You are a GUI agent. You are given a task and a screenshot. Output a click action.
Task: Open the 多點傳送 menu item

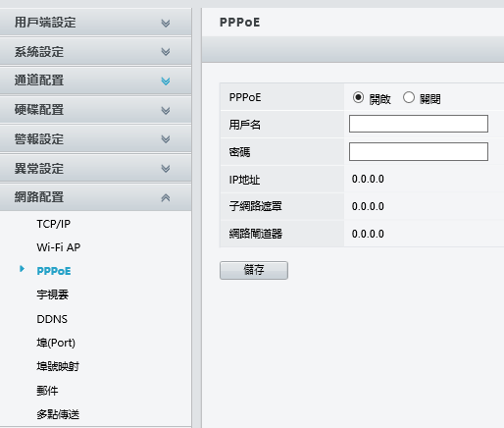click(x=58, y=414)
